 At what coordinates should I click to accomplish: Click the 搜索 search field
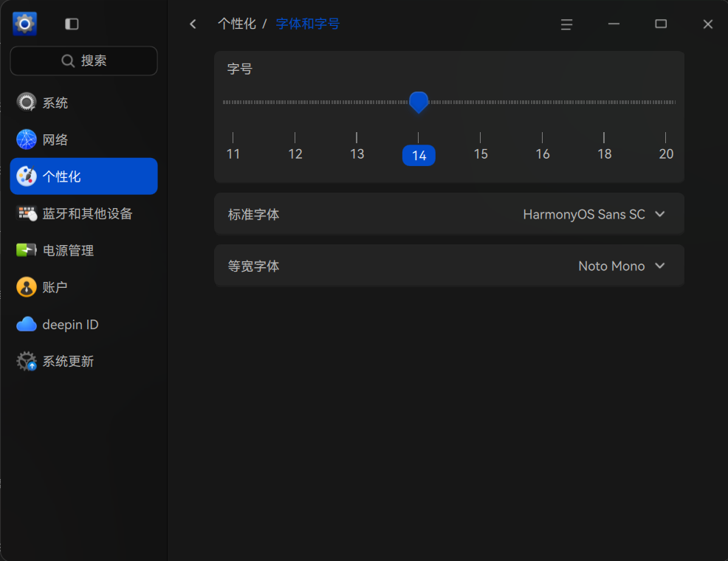click(83, 61)
